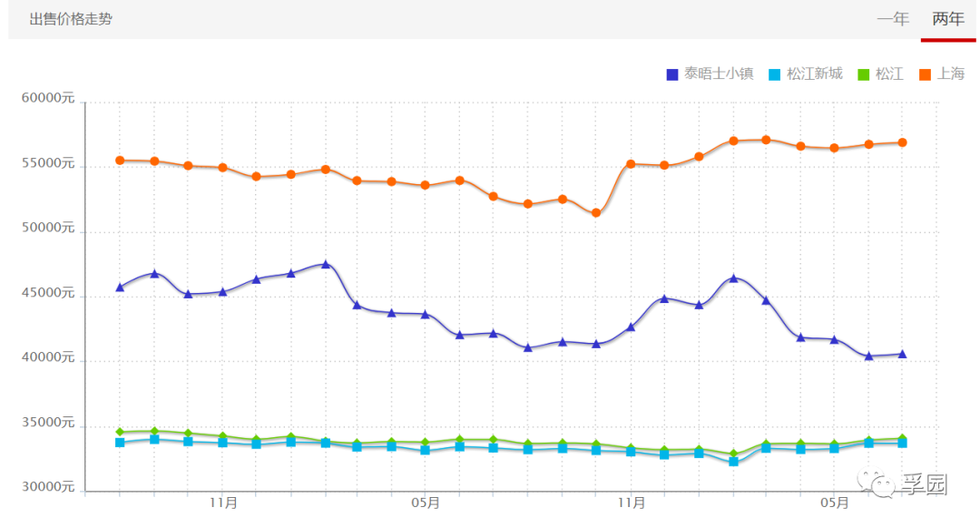The height and width of the screenshot is (527, 980).
Task: Click the green 松江 legend swatch
Action: coord(864,74)
